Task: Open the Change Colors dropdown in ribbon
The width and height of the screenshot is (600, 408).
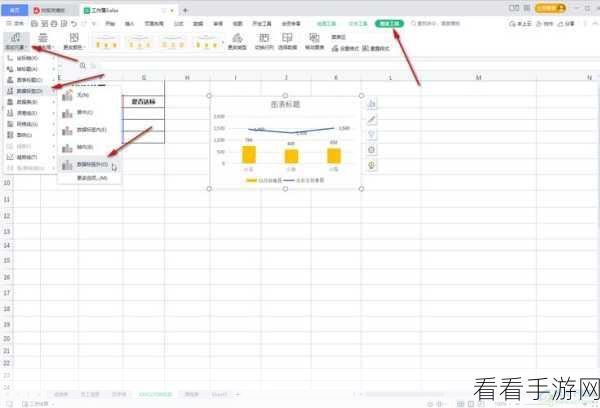Action: point(74,41)
